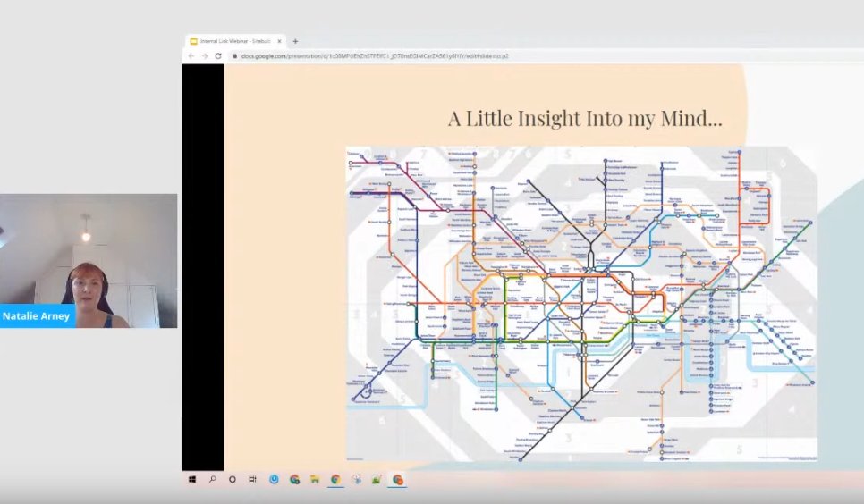Click the slide title 'A Little Insight Into my Mind...'
Viewport: 864px width, 504px height.
[x=585, y=119]
